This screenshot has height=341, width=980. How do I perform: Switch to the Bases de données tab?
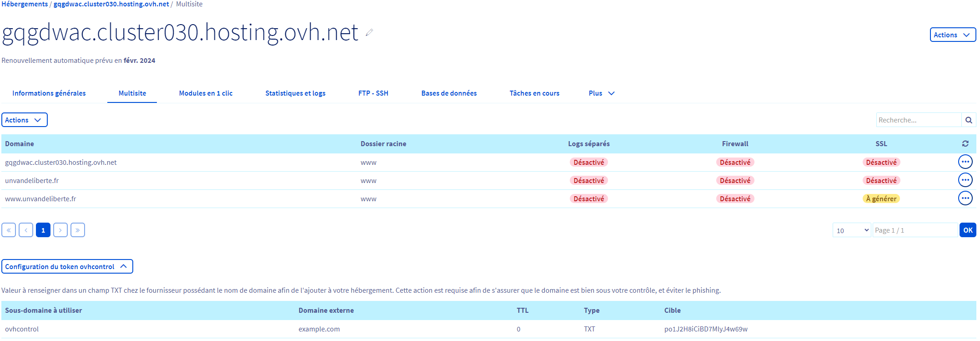[449, 93]
